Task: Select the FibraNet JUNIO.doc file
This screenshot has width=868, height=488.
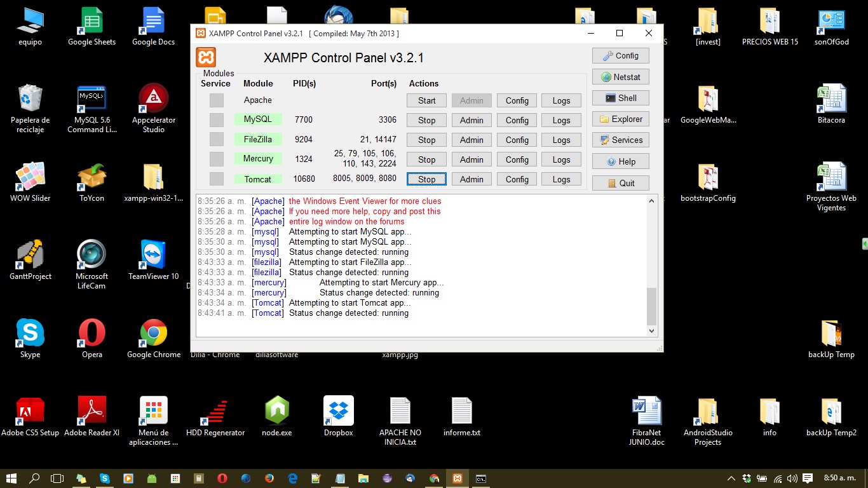Action: pyautogui.click(x=646, y=421)
